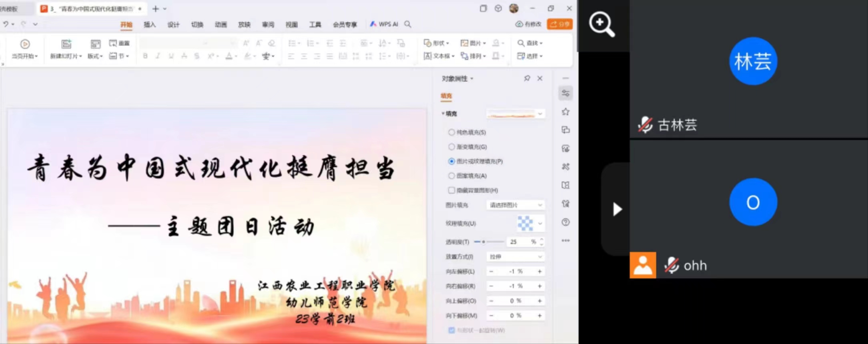
Task: Click the transparency (透明度) slider
Action: click(x=489, y=242)
